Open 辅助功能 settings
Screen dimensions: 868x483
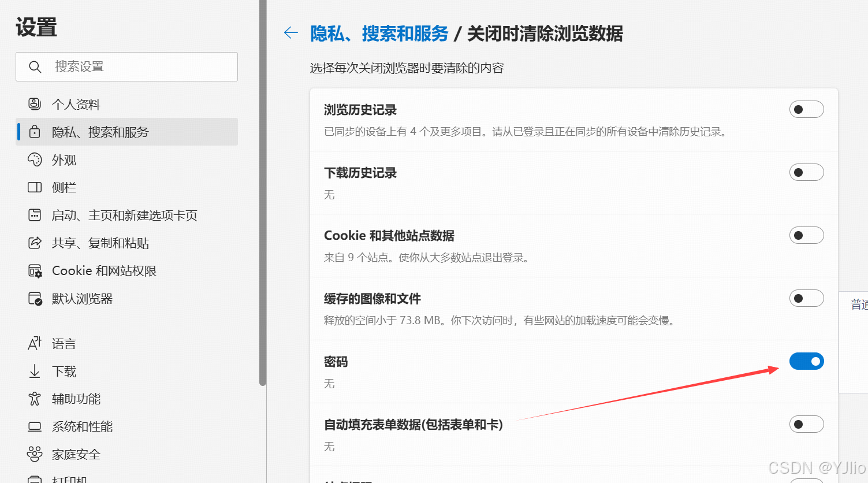tap(126, 399)
